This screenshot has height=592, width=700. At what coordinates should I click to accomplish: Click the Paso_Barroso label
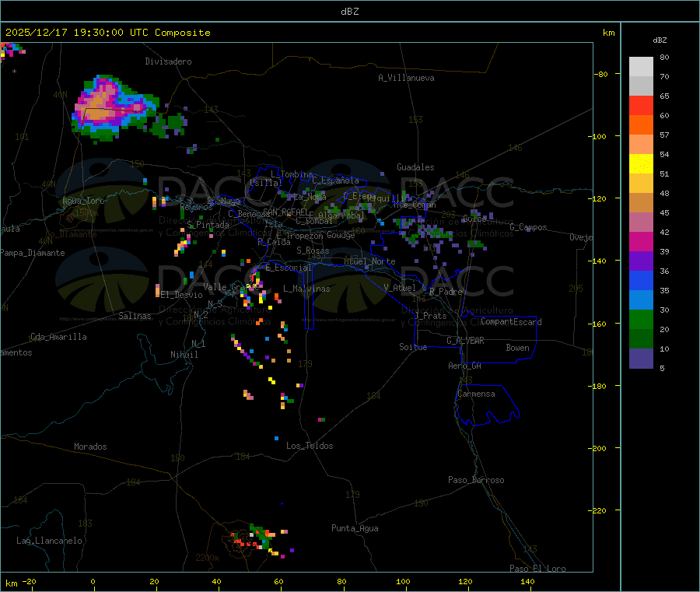(476, 480)
